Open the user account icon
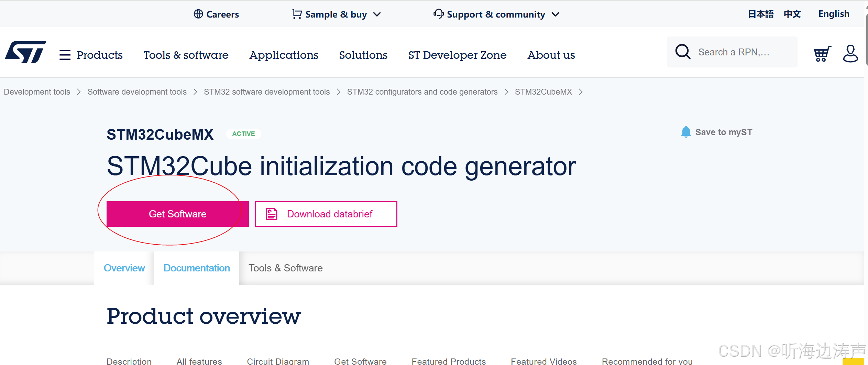 coord(850,54)
